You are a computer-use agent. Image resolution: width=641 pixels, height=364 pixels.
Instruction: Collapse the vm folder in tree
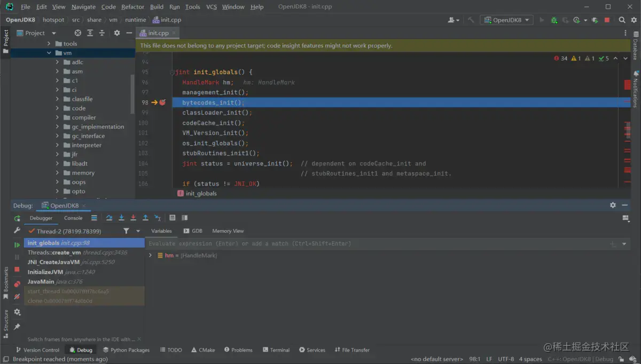coord(49,53)
